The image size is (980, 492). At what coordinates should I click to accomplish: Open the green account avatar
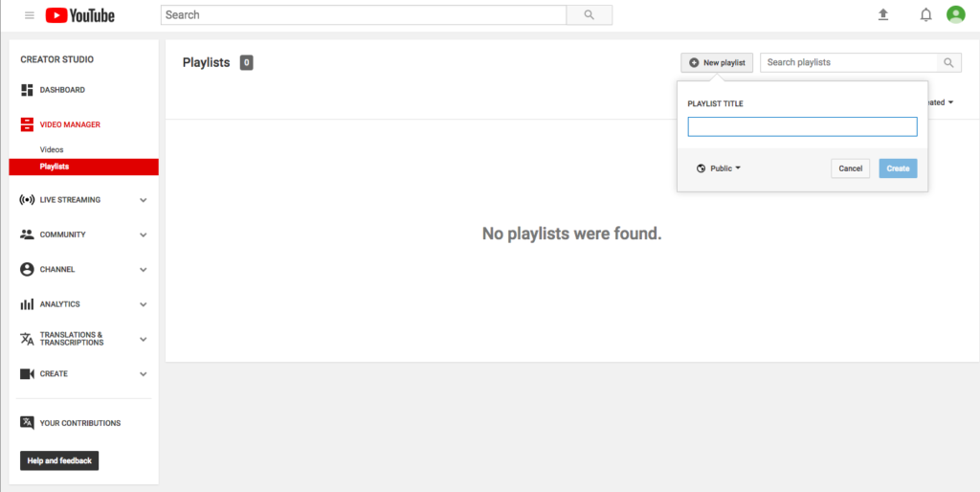(x=955, y=14)
